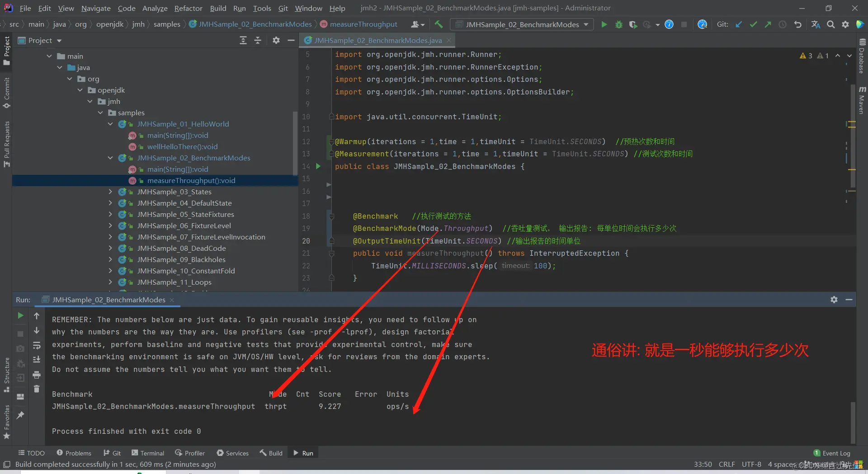Close the JMHSample_02_BenchmarkModes.java editor tab

(x=449, y=40)
